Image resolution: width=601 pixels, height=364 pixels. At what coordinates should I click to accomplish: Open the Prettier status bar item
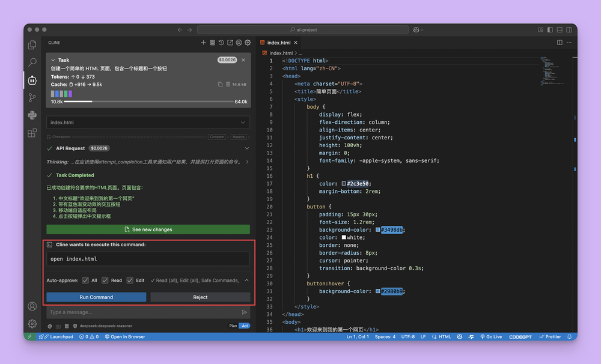(x=550, y=336)
